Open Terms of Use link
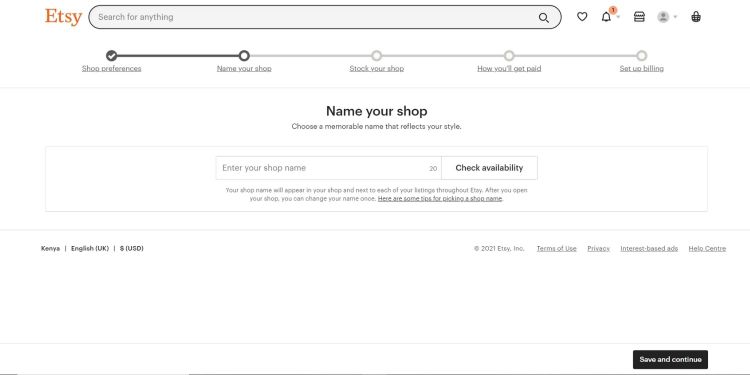Screen dimensions: 750x375 click(x=556, y=249)
